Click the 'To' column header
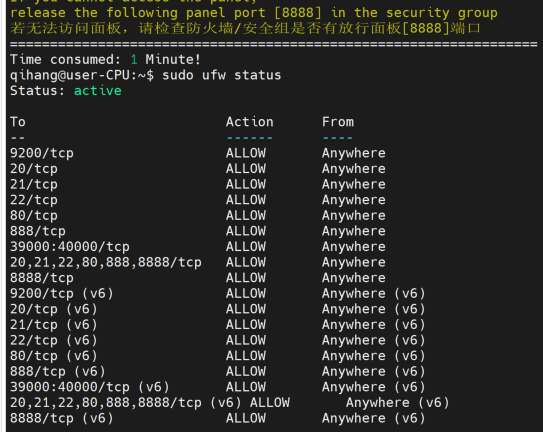 pos(18,122)
